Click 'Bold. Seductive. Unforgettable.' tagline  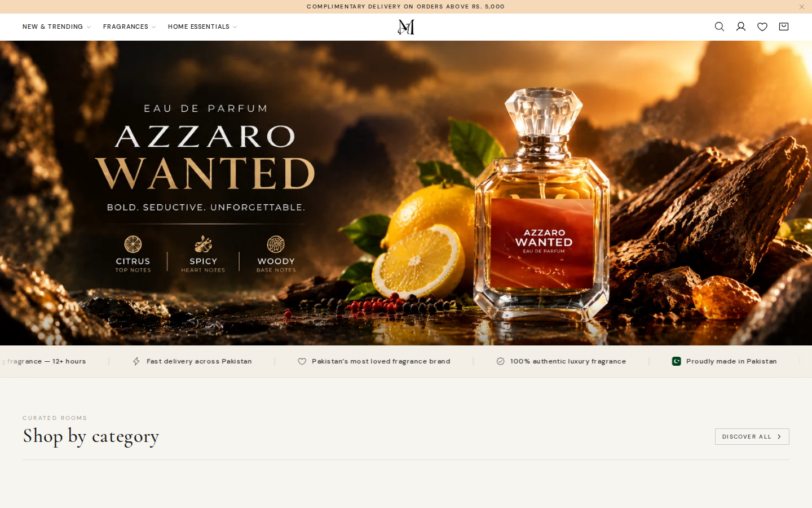(206, 207)
